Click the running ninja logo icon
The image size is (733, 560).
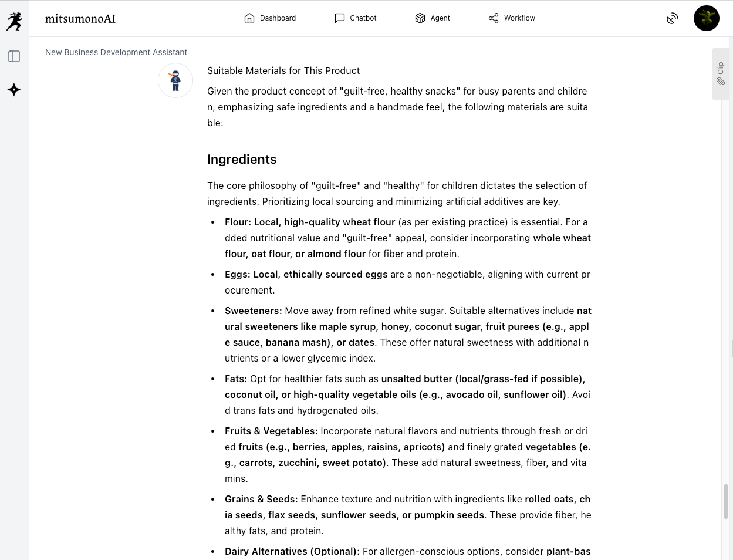(14, 21)
